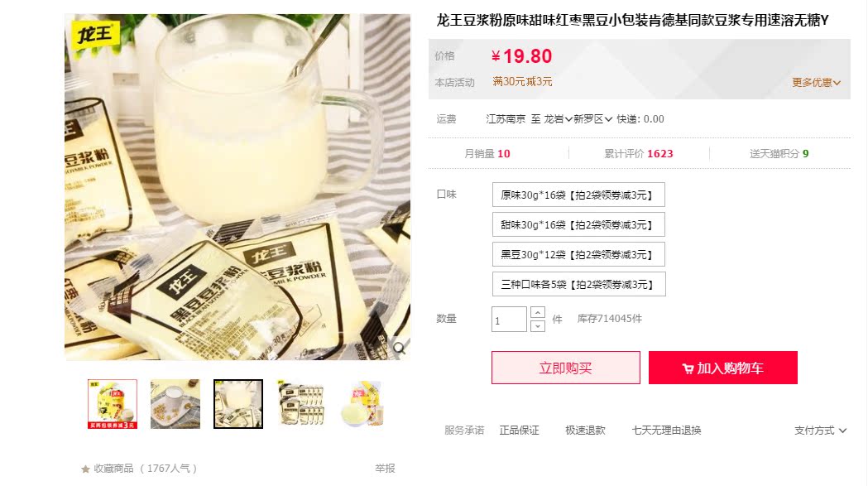Image resolution: width=868 pixels, height=486 pixels.
Task: Open the 龙岩 city dropdown
Action: [x=558, y=119]
